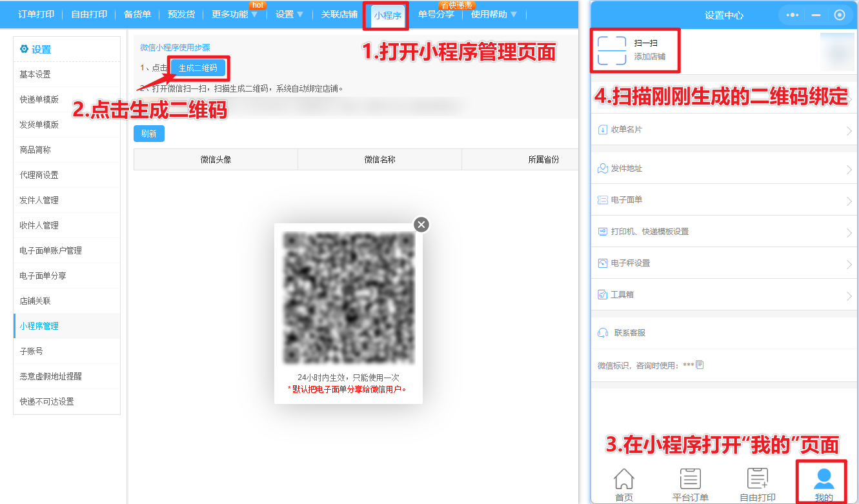859x504 pixels.
Task: Copy 微信标识 using the copy icon
Action: click(700, 365)
